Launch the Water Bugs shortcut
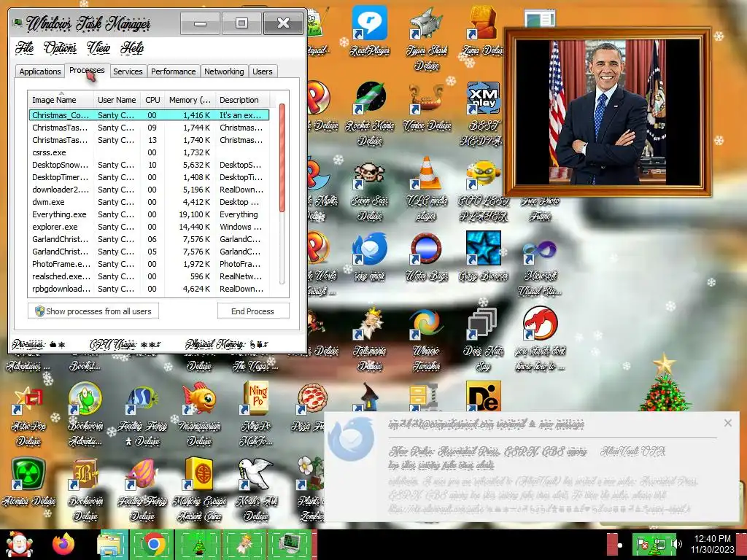The height and width of the screenshot is (560, 747). tap(426, 256)
